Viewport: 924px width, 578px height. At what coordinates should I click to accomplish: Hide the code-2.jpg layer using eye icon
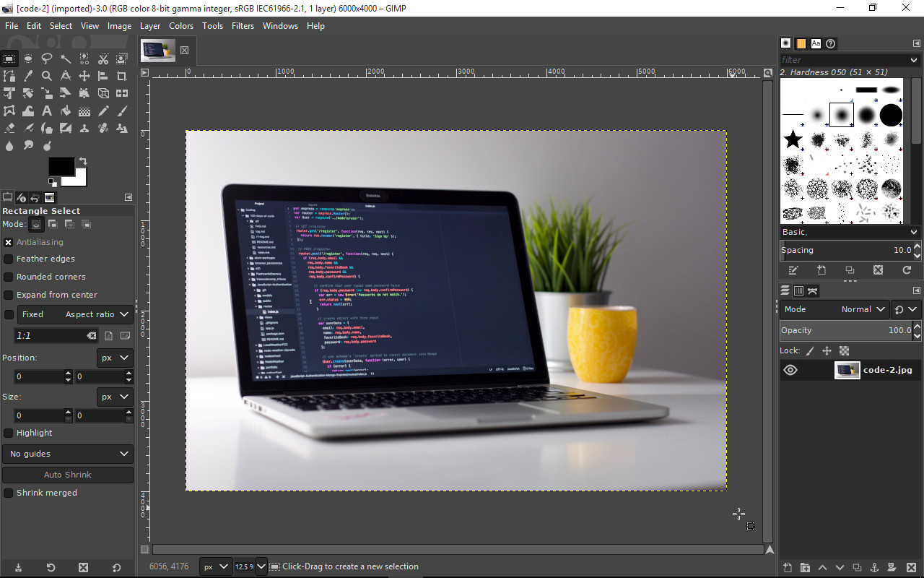tap(790, 370)
